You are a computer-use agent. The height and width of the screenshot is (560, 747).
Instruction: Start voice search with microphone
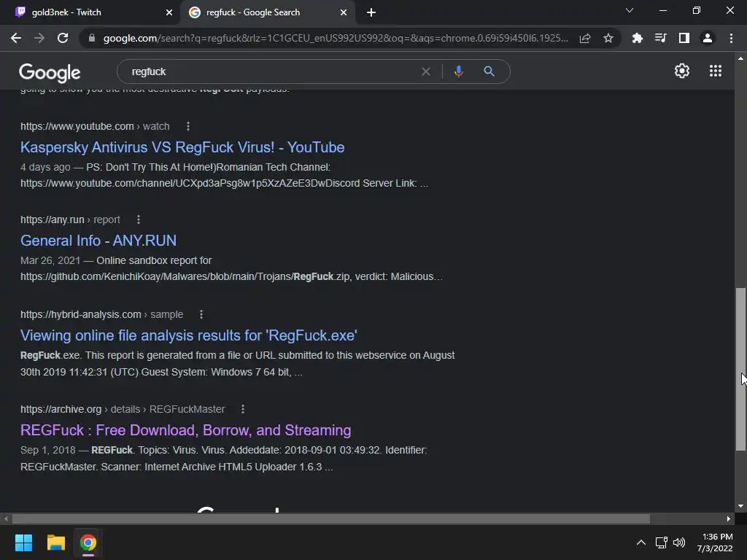458,71
